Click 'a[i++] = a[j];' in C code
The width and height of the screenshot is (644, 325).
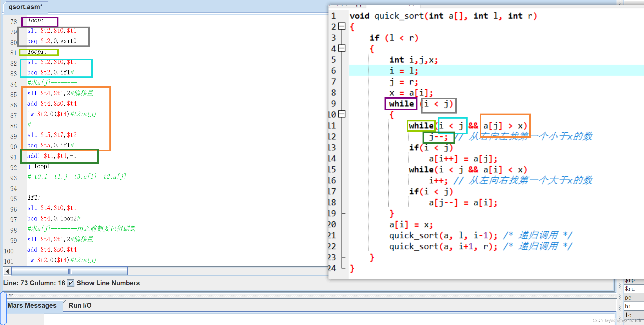pos(463,159)
